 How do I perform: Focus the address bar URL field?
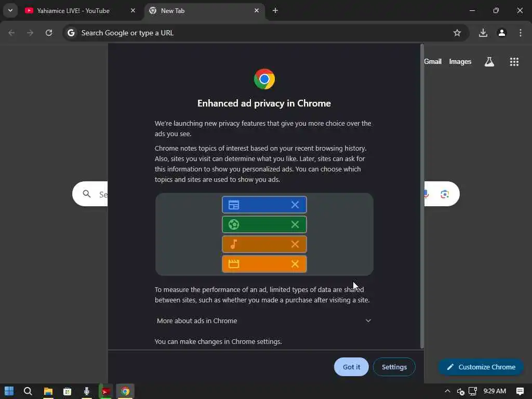(264, 33)
